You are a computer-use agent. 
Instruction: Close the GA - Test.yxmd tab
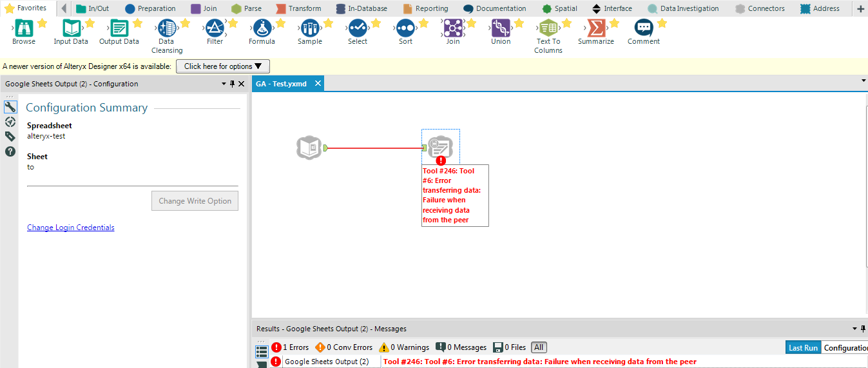tap(318, 84)
